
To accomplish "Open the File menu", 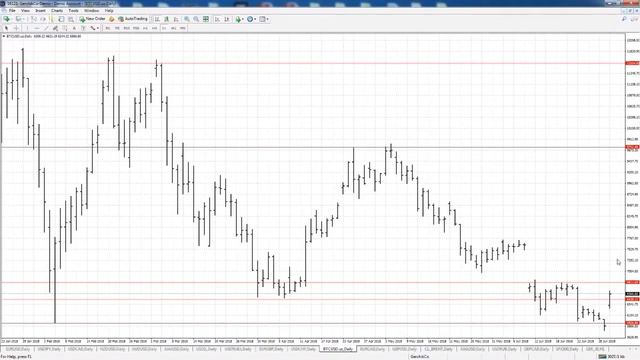I will click(x=12, y=10).
